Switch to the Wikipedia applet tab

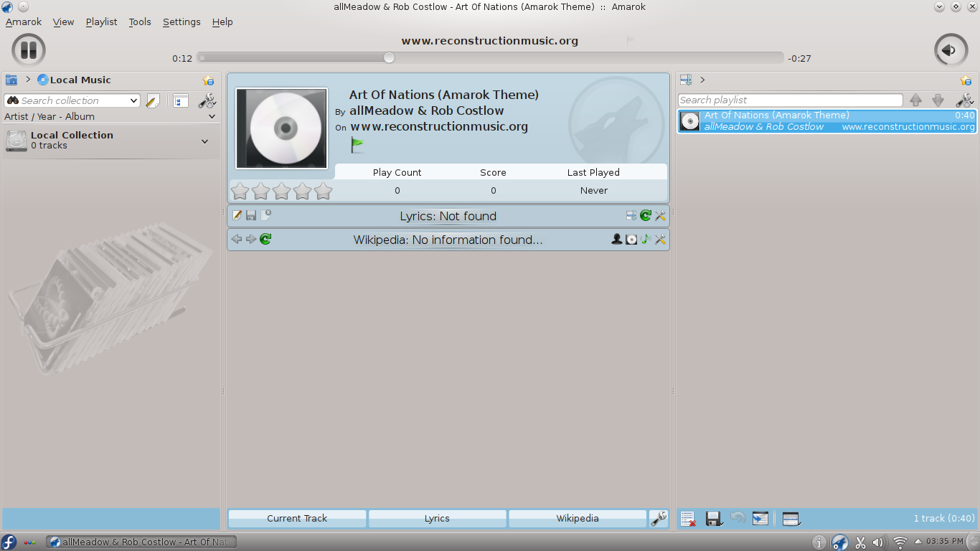578,518
